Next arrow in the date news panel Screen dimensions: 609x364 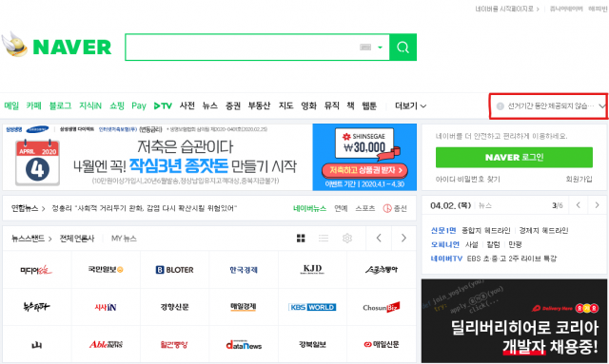598,205
